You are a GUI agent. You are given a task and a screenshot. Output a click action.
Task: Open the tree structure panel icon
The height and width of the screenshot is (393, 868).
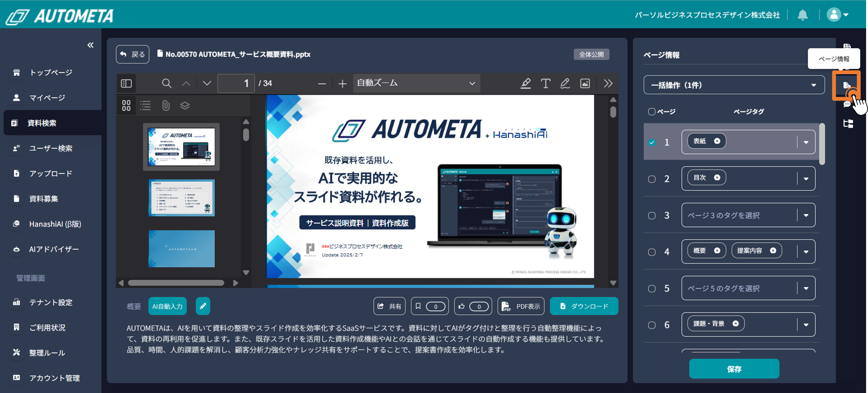848,124
